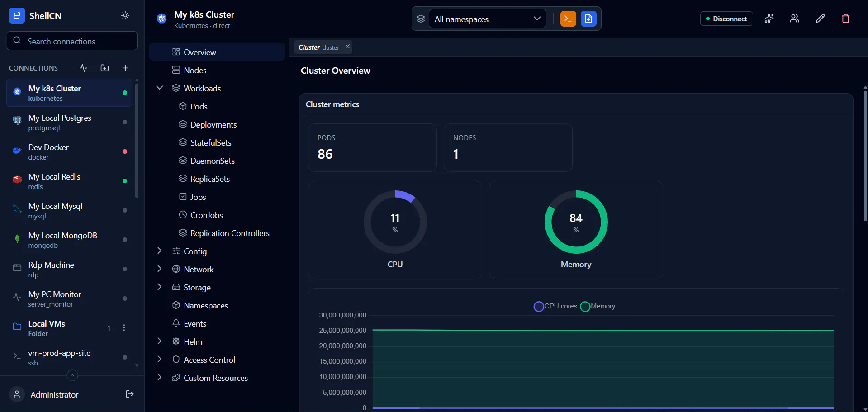Click the collapse chevron below connections list
The height and width of the screenshot is (412, 868).
point(72,375)
